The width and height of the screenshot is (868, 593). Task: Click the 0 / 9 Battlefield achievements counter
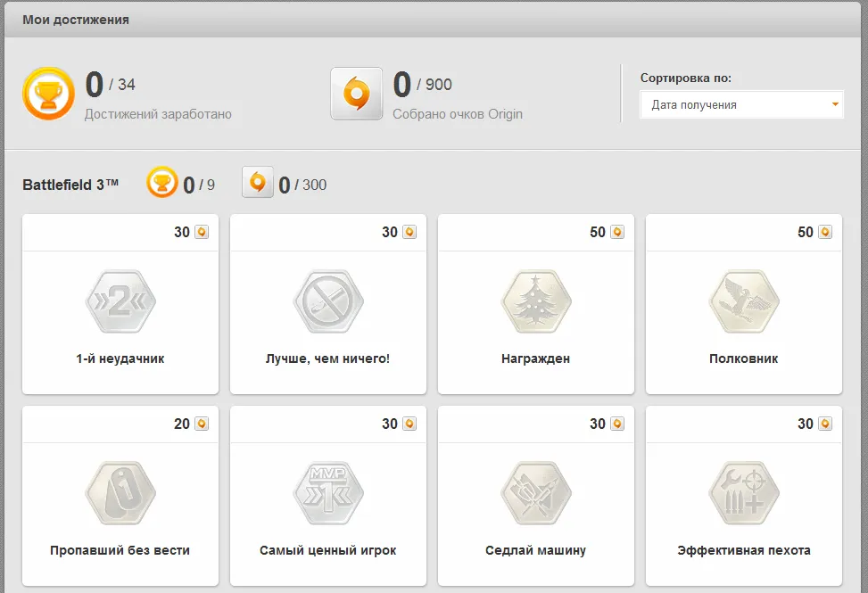point(199,185)
